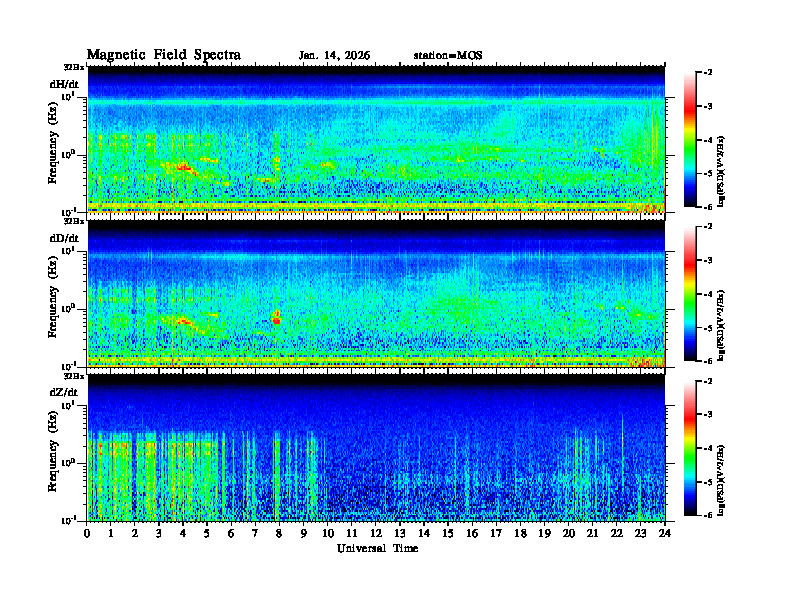792x612 pixels.
Task: Click the -4 label on the dD/dt color scale
Action: (707, 294)
